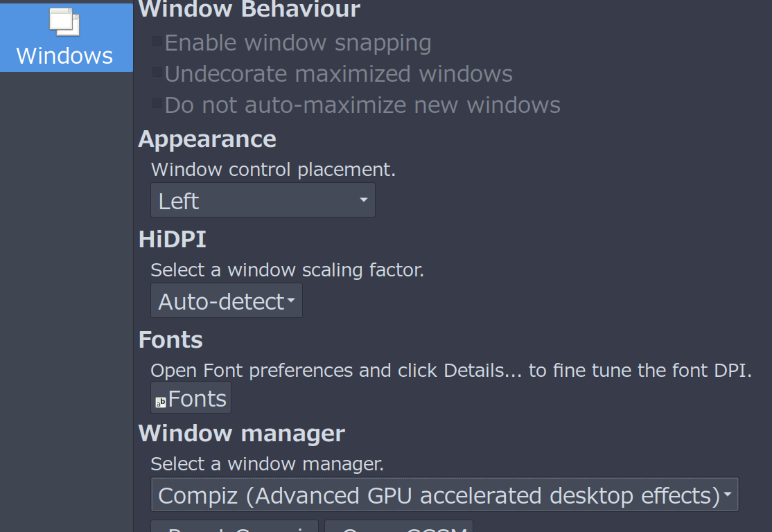Viewport: 772px width, 532px height.
Task: Toggle Undecorate maximized windows checkbox
Action: click(x=157, y=72)
